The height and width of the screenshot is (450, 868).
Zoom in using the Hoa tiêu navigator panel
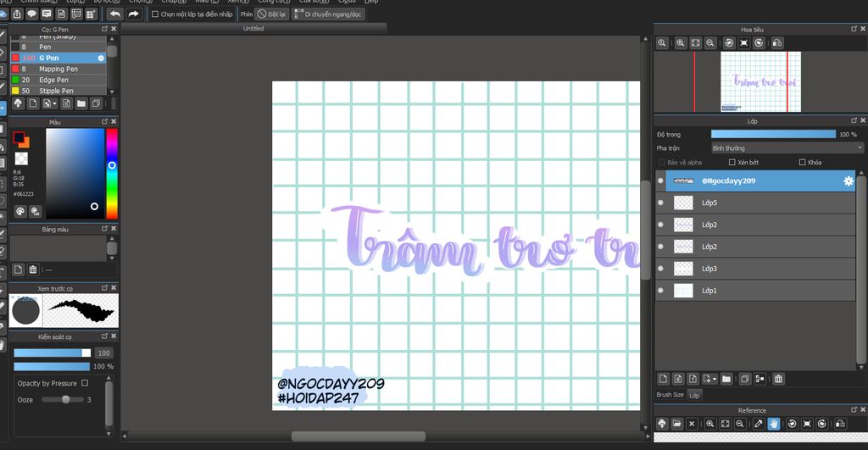click(681, 42)
